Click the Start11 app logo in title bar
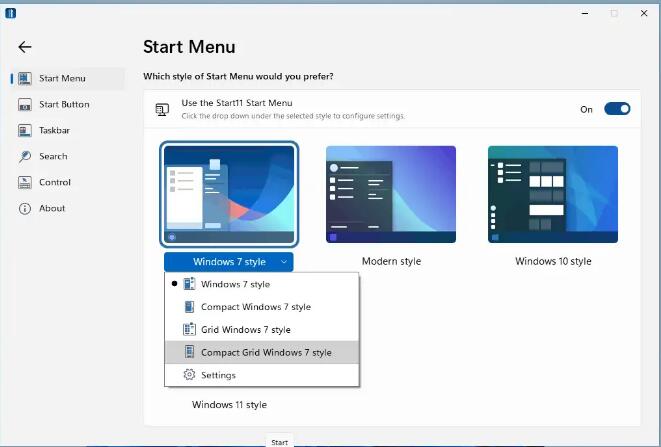This screenshot has width=661, height=447. [x=11, y=13]
